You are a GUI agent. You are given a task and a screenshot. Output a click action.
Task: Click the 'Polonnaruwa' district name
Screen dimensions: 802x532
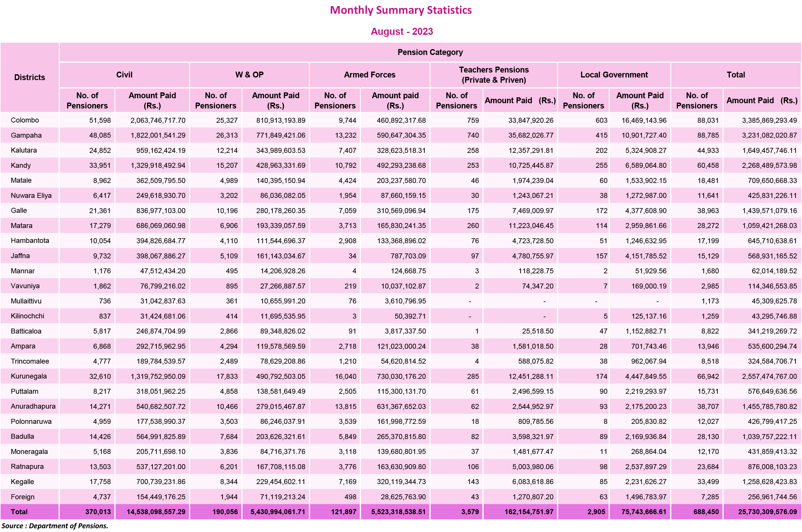[x=31, y=422]
